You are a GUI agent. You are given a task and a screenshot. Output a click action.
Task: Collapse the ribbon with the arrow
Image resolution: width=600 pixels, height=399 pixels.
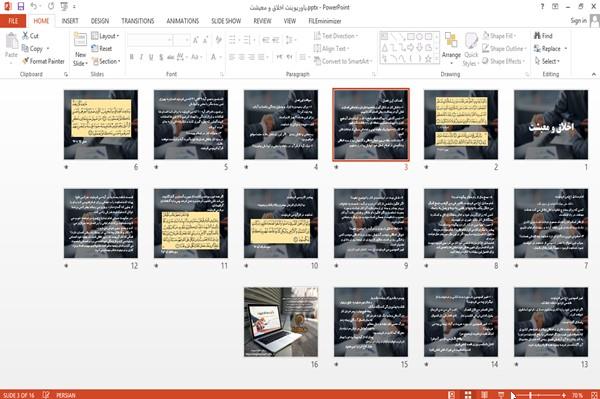pyautogui.click(x=593, y=74)
